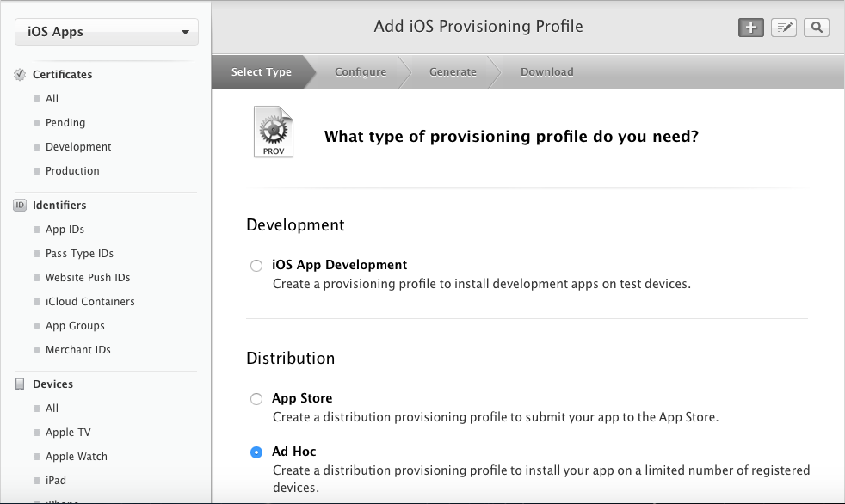The height and width of the screenshot is (504, 845).
Task: Open App IDs list
Action: (x=65, y=230)
